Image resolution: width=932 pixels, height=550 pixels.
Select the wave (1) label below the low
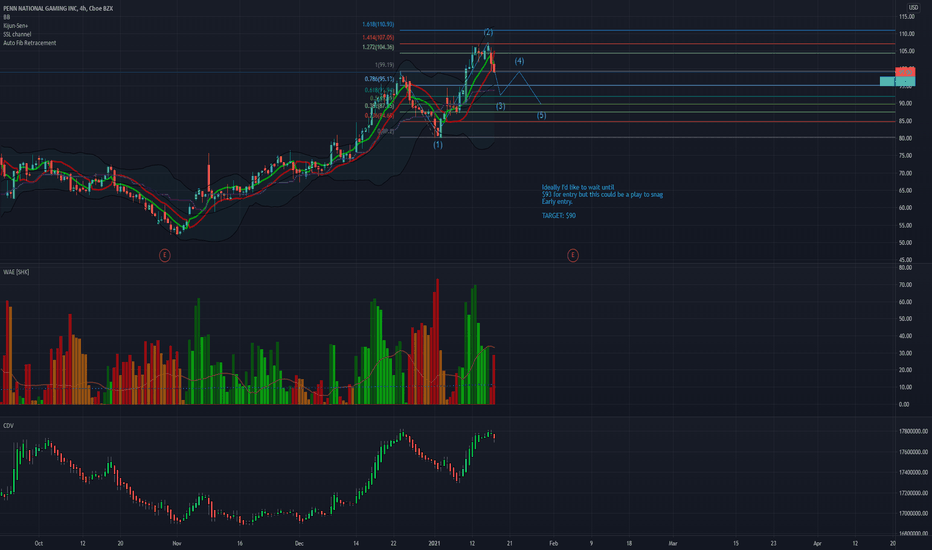tap(437, 144)
